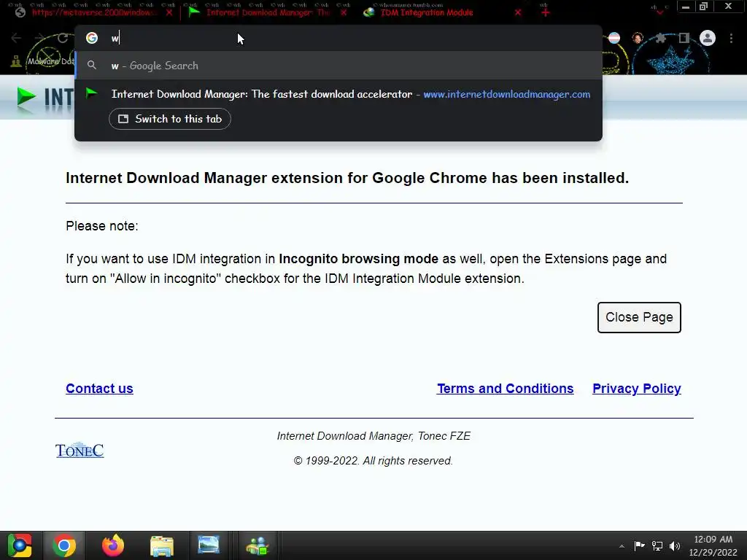The image size is (747, 560).
Task: Open the Messenger taskbar icon
Action: [258, 545]
